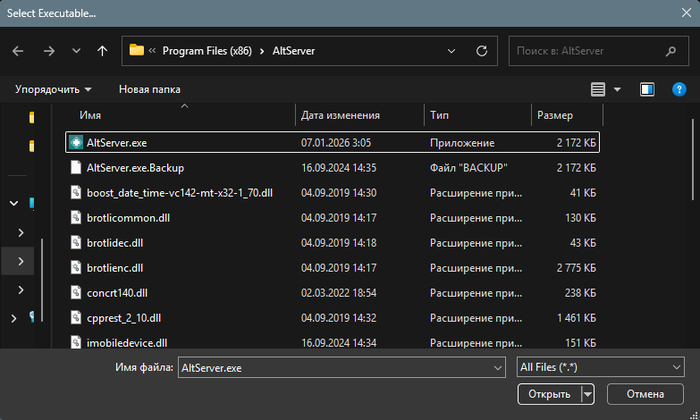Click blue navigation pane item icon
Image resolution: width=700 pixels, height=420 pixels.
pos(32,203)
